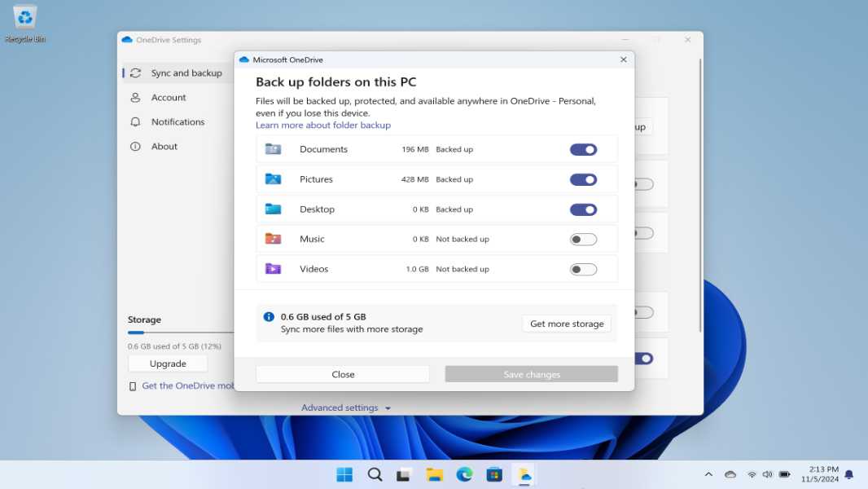Open Microsoft Edge from taskbar
Screen dimensions: 868x489
[464, 474]
